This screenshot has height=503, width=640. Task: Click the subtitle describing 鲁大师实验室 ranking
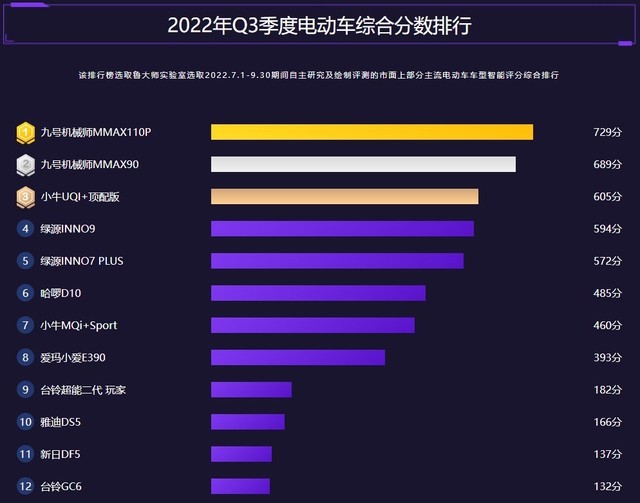pyautogui.click(x=319, y=75)
